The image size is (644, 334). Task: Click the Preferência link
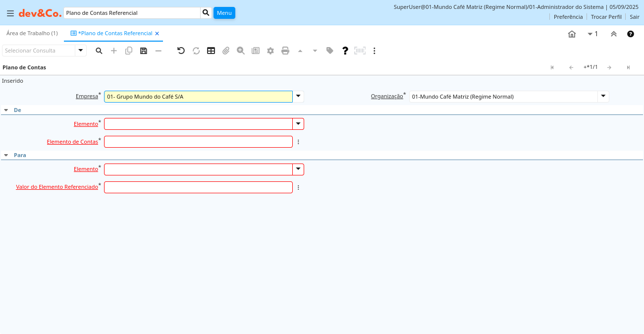pos(568,17)
